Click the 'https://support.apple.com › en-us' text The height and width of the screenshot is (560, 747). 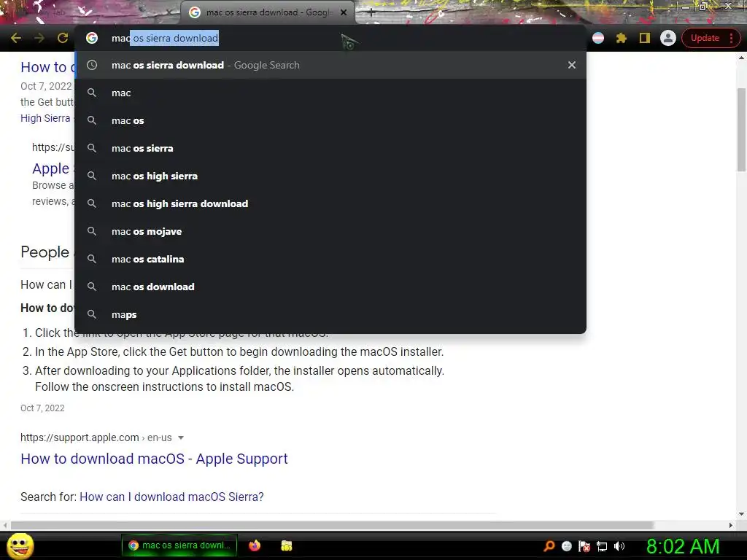pos(96,437)
